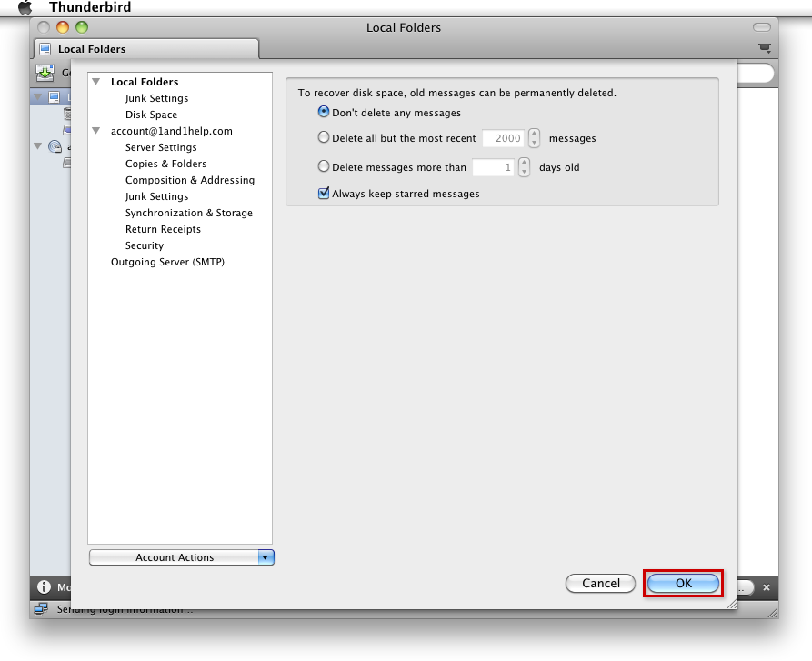This screenshot has height=661, width=812.
Task: Open Composition & Addressing settings
Action: tap(190, 180)
